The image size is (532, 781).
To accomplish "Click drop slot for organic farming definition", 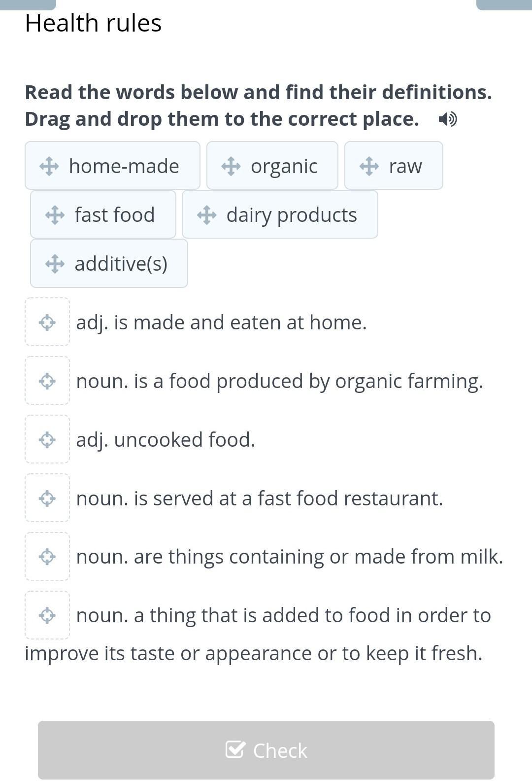I will click(x=47, y=381).
